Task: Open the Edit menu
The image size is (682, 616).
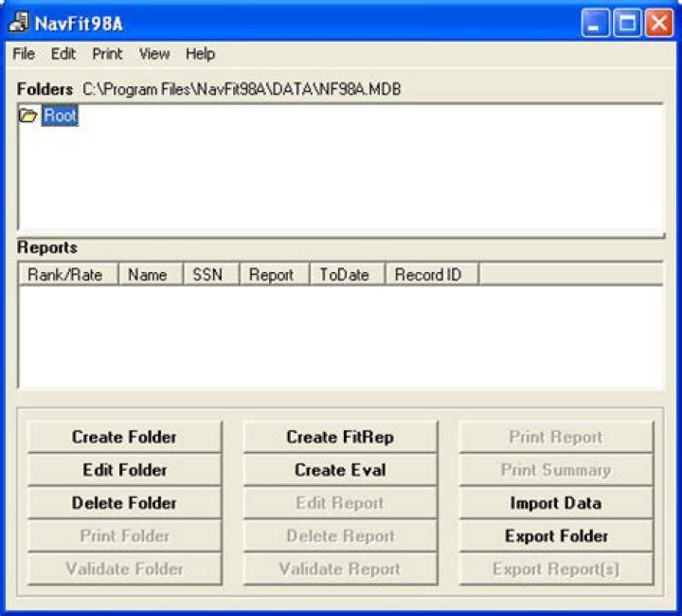Action: (x=63, y=54)
